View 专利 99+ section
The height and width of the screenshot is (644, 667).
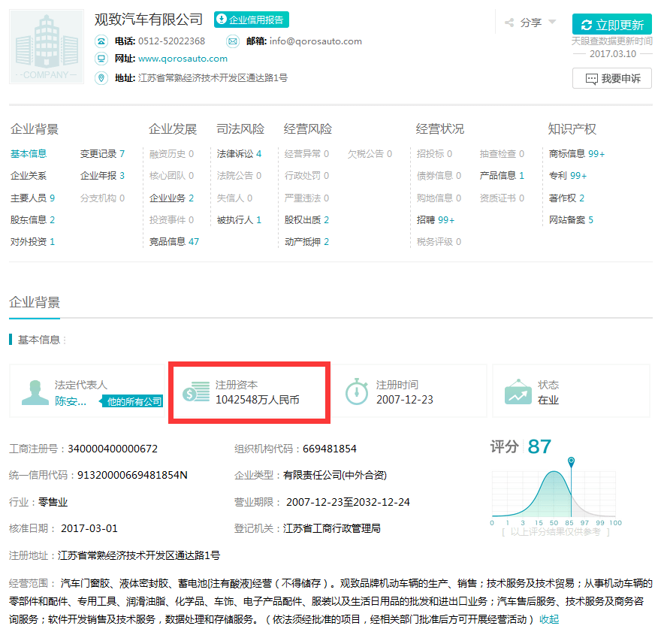pyautogui.click(x=568, y=175)
